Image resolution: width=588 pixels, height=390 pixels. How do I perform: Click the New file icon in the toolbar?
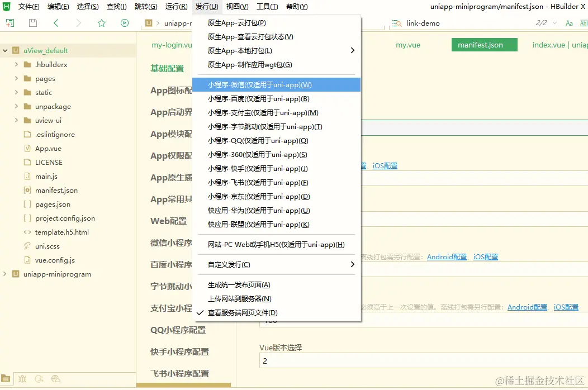[10, 23]
